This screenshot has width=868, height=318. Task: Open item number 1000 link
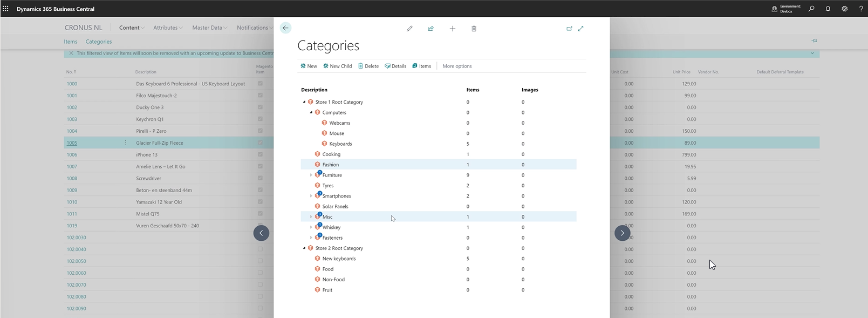(x=72, y=84)
